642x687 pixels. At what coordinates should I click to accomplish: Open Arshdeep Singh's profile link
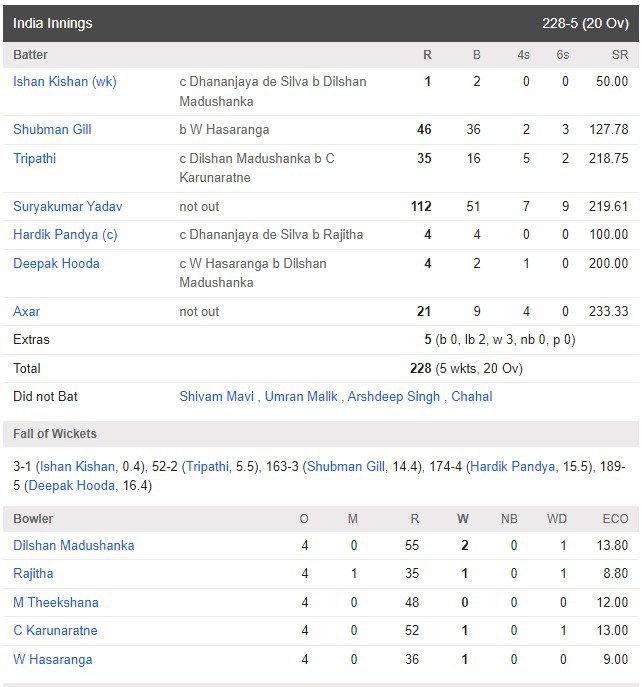394,397
